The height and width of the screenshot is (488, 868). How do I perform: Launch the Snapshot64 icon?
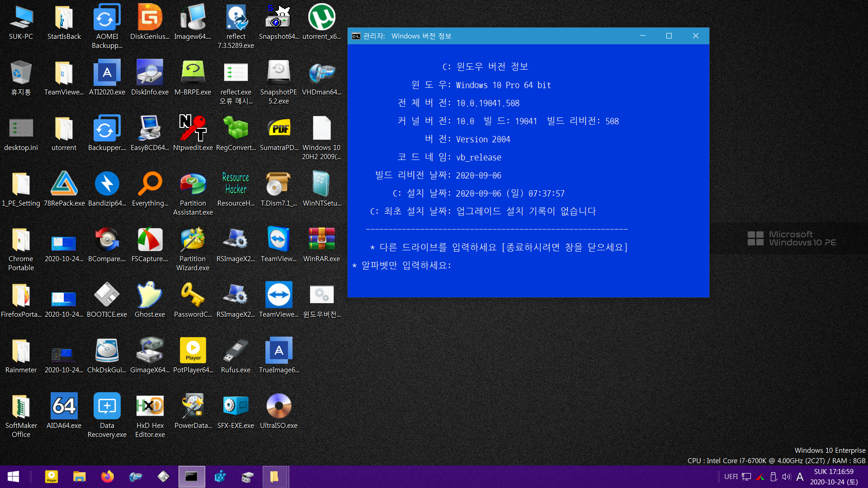click(278, 23)
